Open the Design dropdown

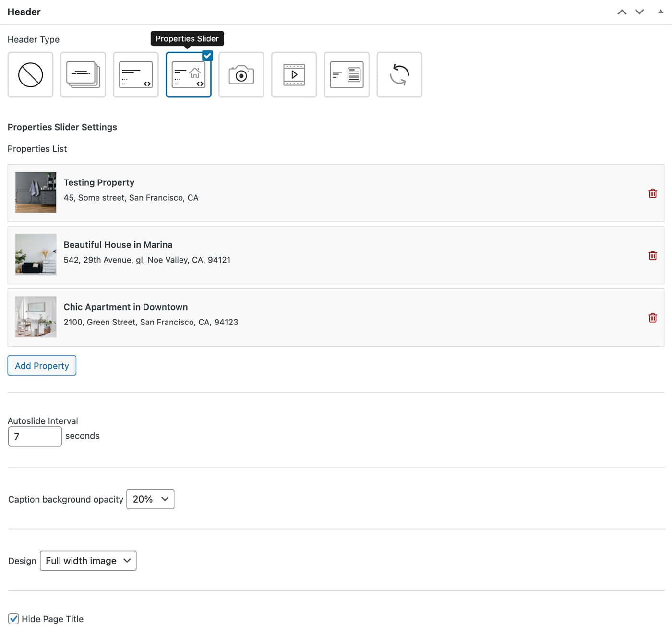(88, 561)
